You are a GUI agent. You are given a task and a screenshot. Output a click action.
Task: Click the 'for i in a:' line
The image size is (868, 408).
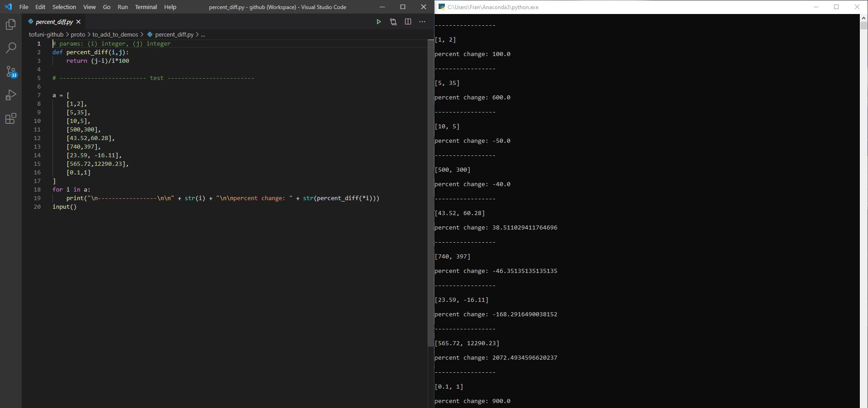tap(71, 190)
